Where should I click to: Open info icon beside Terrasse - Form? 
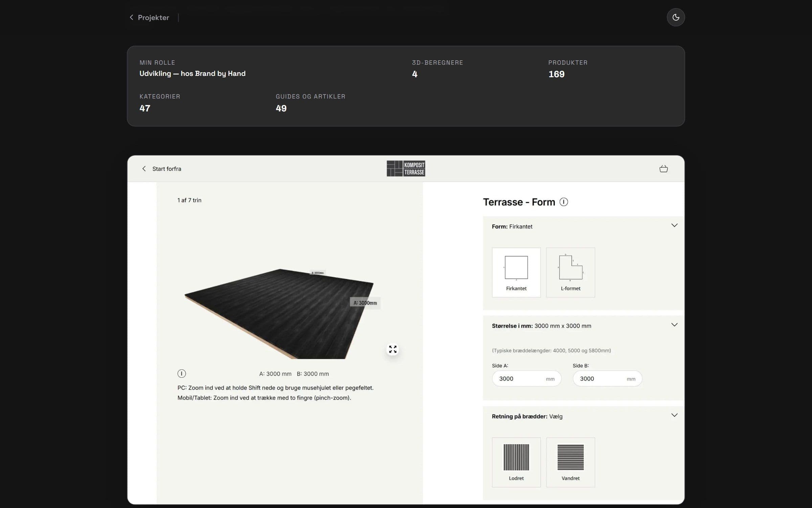pyautogui.click(x=564, y=202)
